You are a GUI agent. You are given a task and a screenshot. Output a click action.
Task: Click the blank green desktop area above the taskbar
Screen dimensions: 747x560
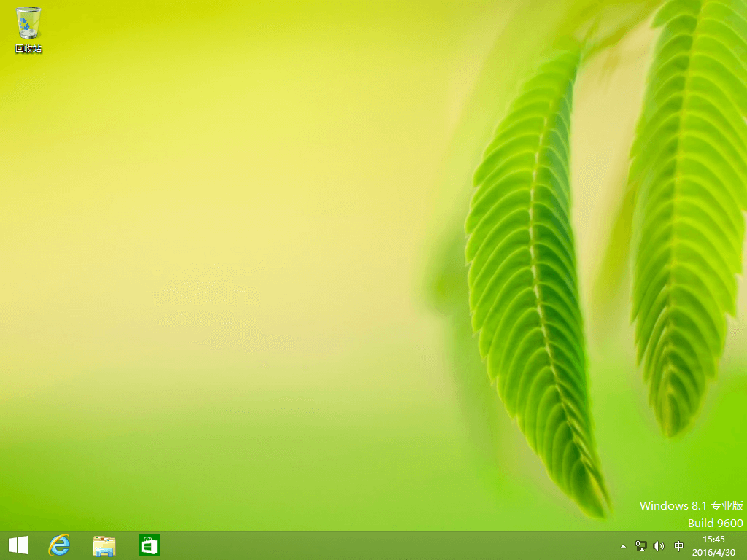239,476
